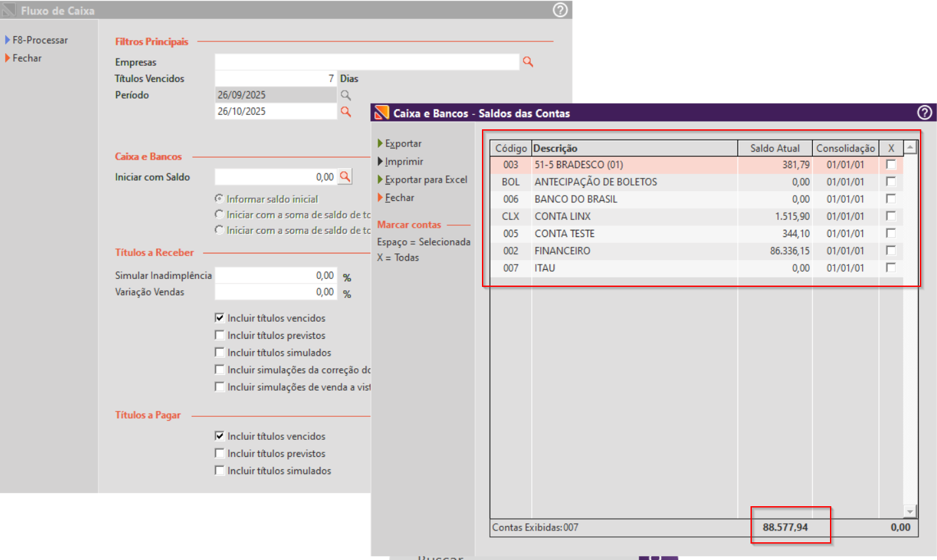Sort accounts by the Consolidação column header
937x560 pixels.
pyautogui.click(x=846, y=148)
